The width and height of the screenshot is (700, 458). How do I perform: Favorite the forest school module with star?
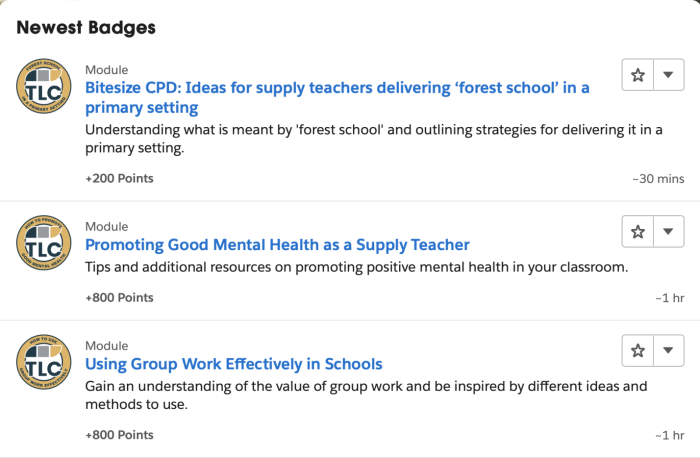(x=638, y=75)
